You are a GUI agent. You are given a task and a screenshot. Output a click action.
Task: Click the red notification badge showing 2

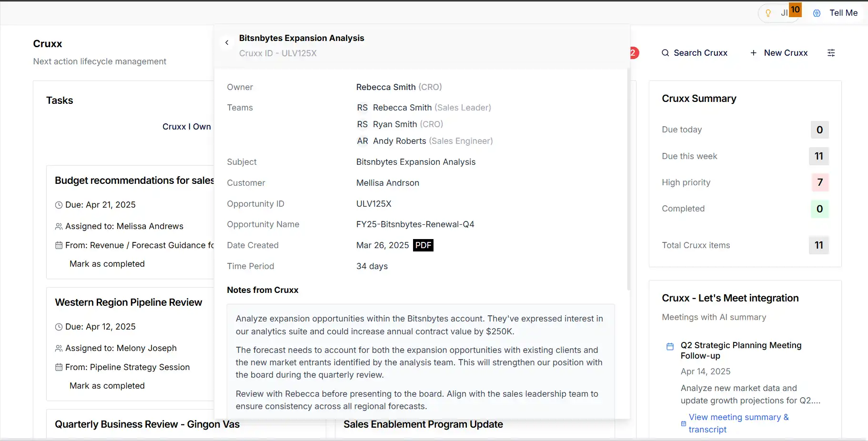[x=634, y=53]
